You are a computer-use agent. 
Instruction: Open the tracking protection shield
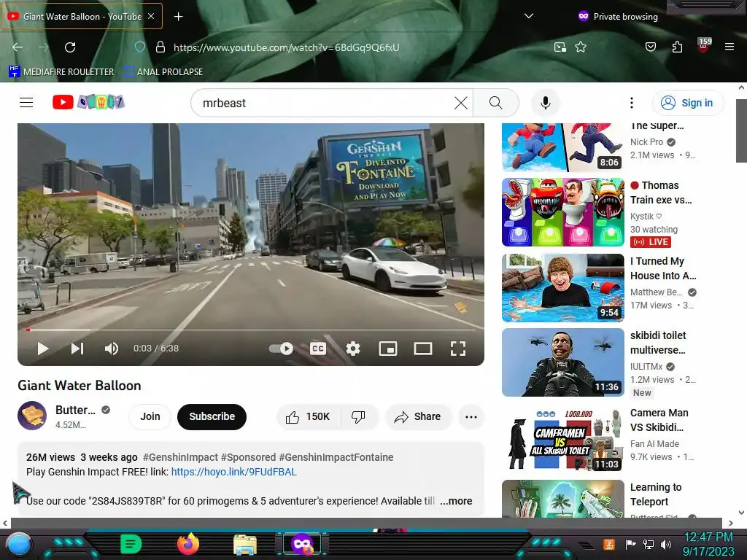[x=139, y=47]
